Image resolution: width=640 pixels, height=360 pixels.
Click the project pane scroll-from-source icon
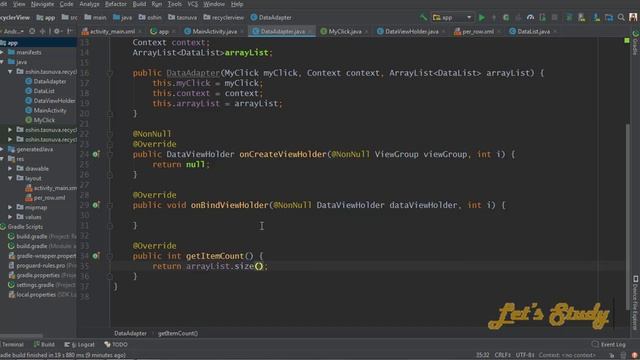tap(32, 31)
